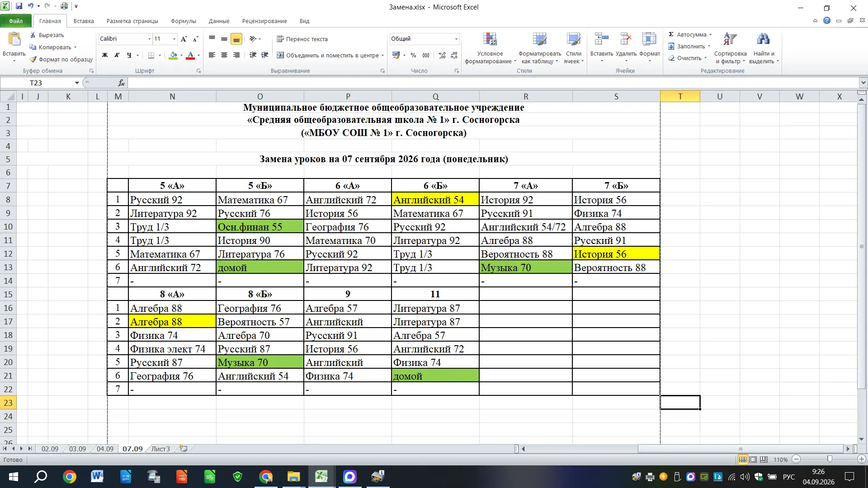Expand the formula bar
Image resolution: width=868 pixels, height=488 pixels.
coord(863,83)
